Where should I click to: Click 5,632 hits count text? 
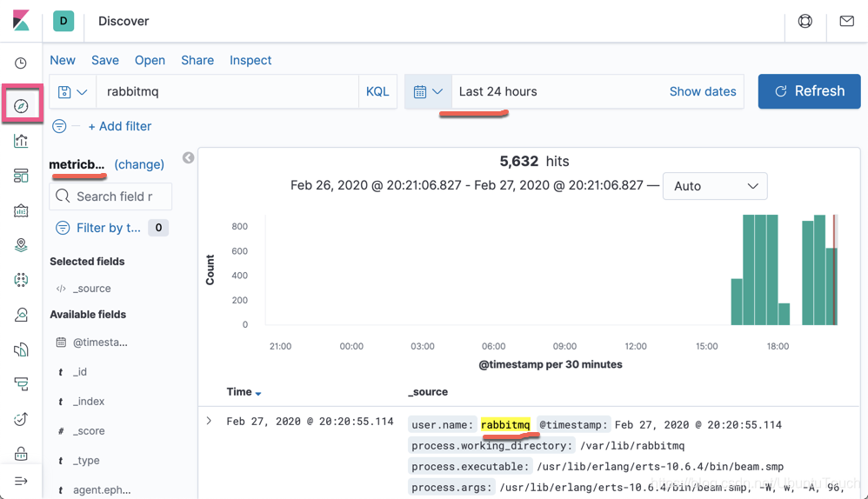coord(534,161)
